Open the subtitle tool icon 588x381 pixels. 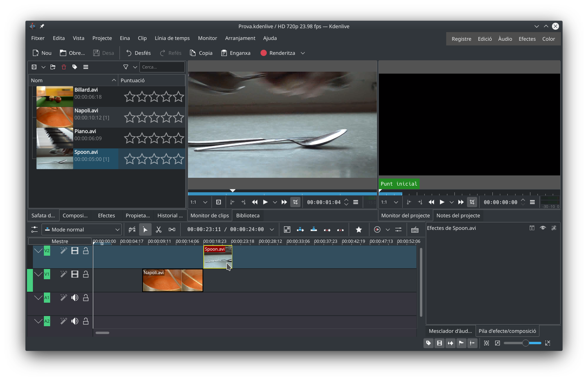click(415, 229)
